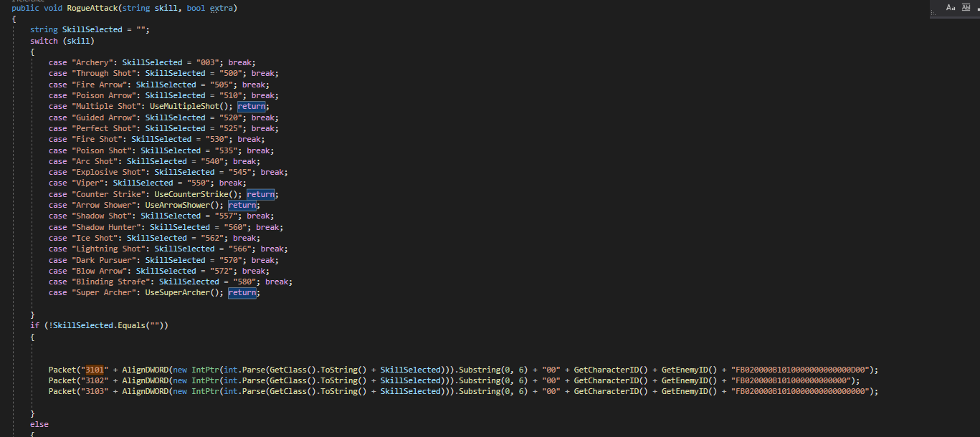Click the "Explosive Shot" case label
The image size is (980, 437).
pyautogui.click(x=109, y=172)
